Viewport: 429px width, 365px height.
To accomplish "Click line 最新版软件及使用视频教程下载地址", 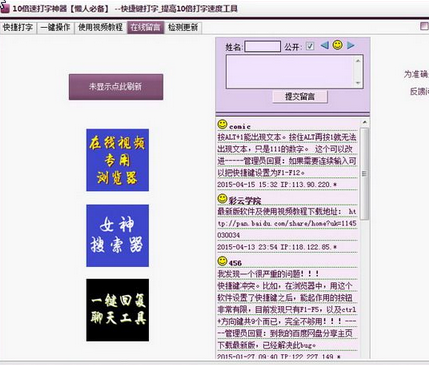I will [x=279, y=211].
